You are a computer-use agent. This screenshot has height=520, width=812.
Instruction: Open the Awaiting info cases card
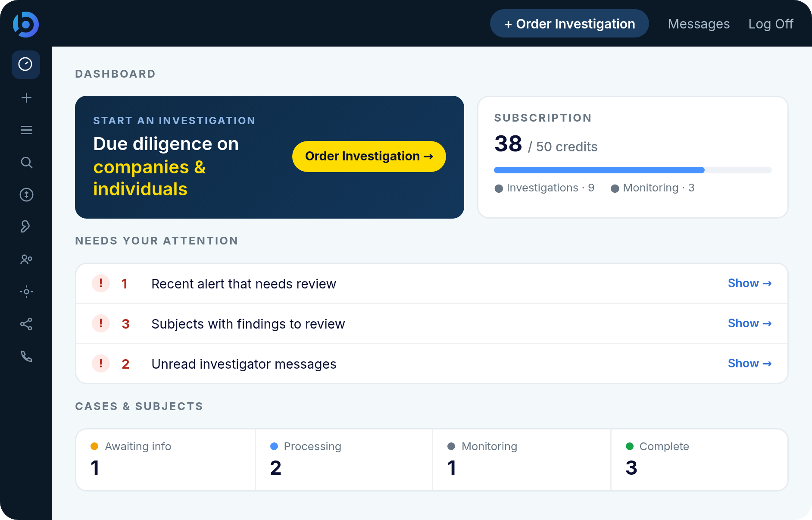pos(166,460)
